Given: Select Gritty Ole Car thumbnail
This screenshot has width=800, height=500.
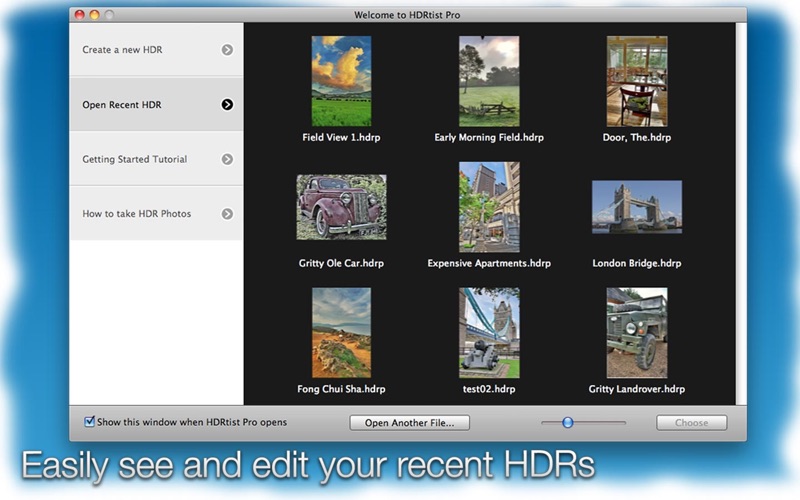Looking at the screenshot, I should (341, 207).
